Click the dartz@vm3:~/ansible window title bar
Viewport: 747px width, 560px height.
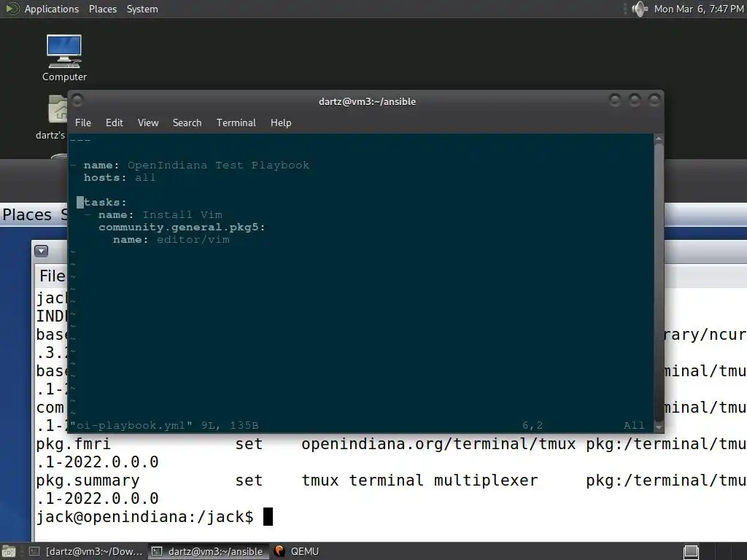point(367,101)
